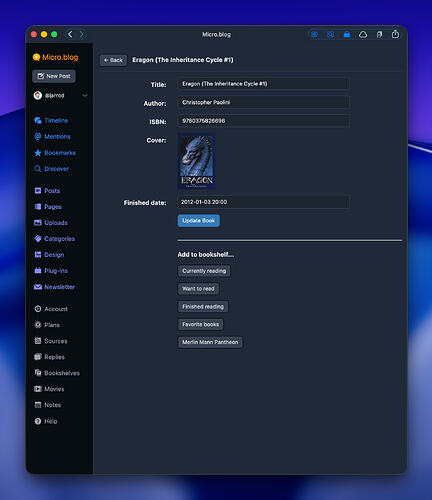Click the Bookmarks star icon
Viewport: 432px width, 500px height.
[38, 153]
